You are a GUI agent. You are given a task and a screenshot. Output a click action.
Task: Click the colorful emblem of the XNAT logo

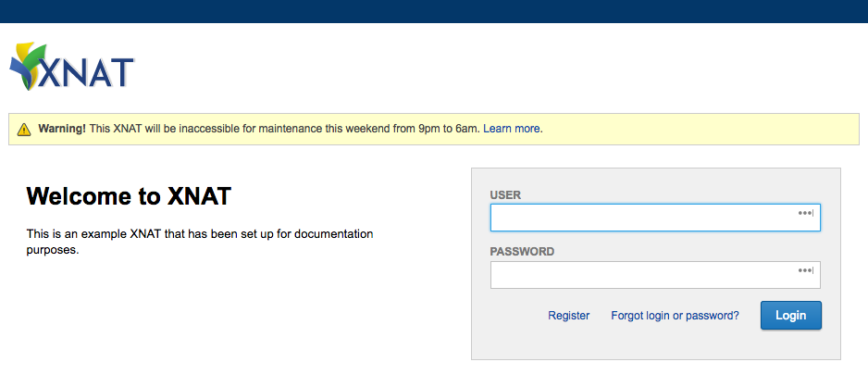click(x=26, y=65)
